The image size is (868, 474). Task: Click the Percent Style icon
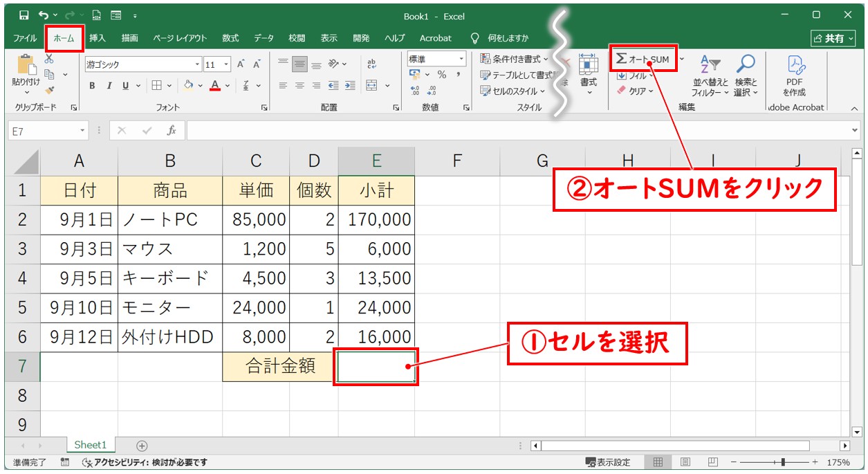[441, 75]
